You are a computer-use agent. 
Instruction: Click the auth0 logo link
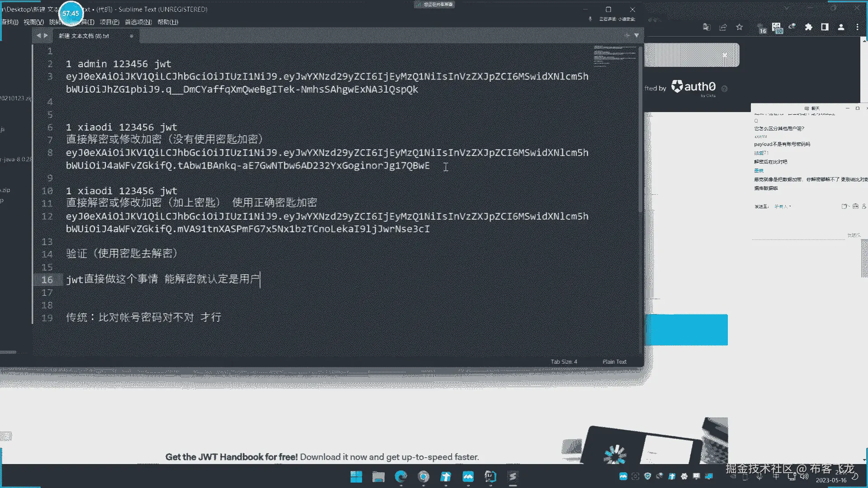[693, 87]
